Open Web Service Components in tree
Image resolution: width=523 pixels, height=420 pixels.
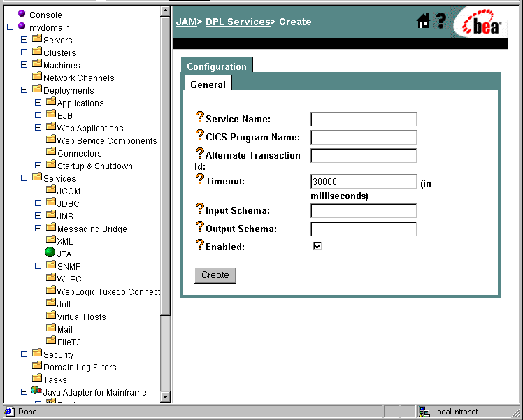tap(107, 140)
